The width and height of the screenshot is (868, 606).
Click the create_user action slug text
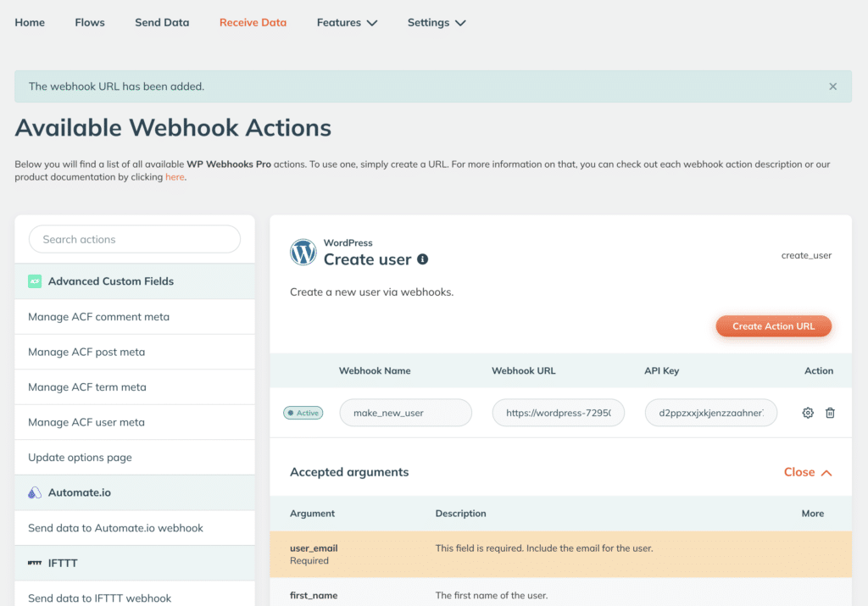[x=807, y=255]
